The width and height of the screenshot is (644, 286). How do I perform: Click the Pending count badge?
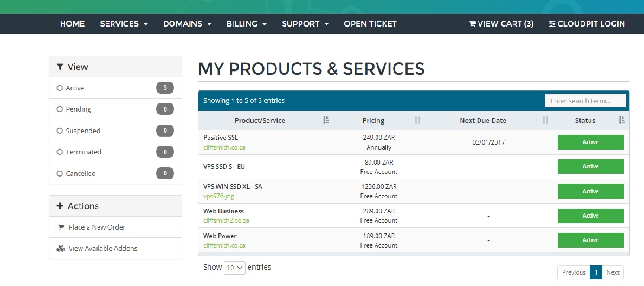165,109
